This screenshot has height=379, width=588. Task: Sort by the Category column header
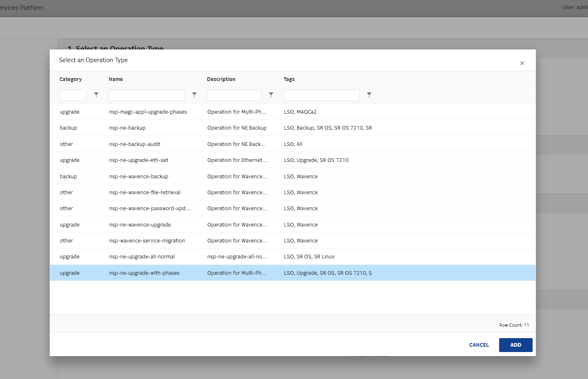point(71,79)
